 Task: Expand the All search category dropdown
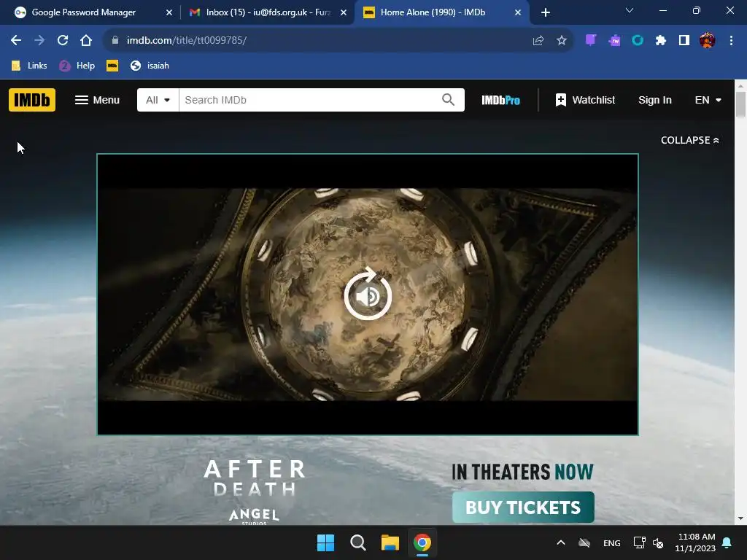158,100
